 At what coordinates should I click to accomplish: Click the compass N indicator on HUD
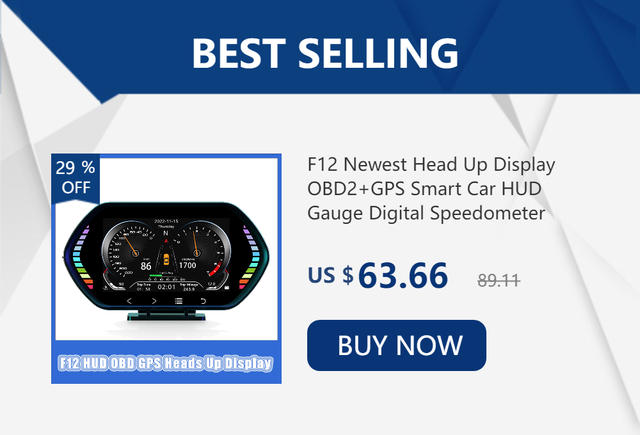point(166,233)
